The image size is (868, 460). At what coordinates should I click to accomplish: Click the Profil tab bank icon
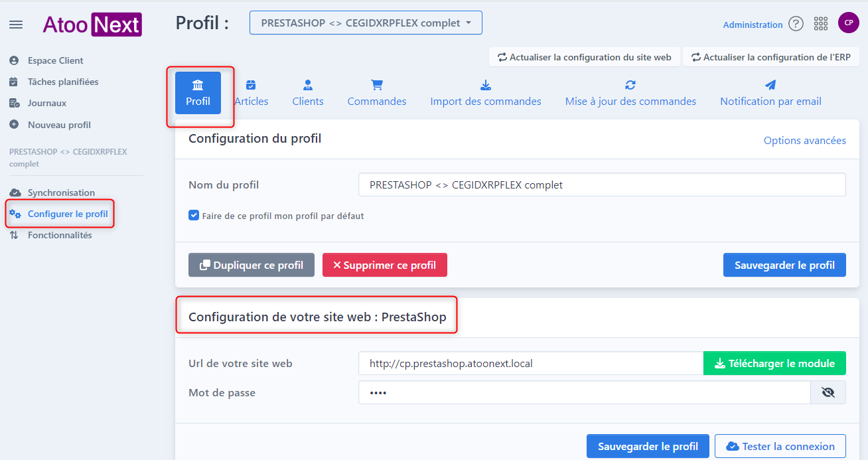pyautogui.click(x=198, y=85)
